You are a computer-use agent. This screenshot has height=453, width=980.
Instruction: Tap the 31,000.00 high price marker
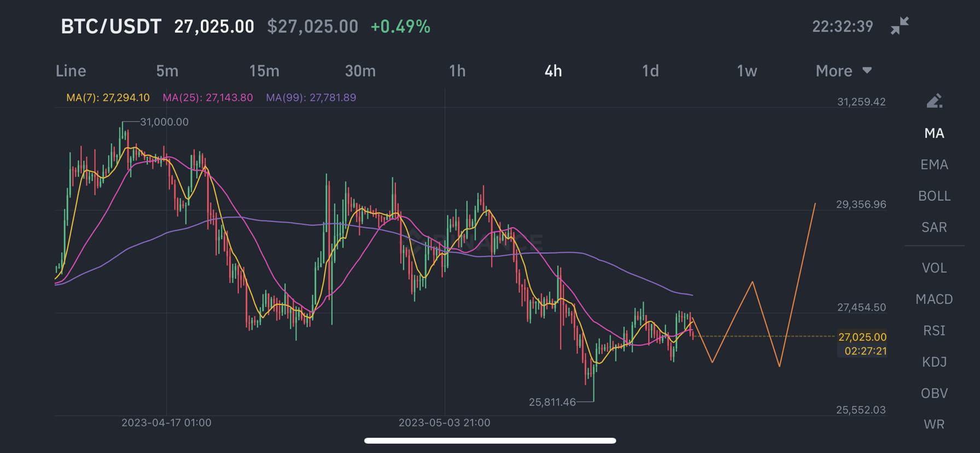164,122
